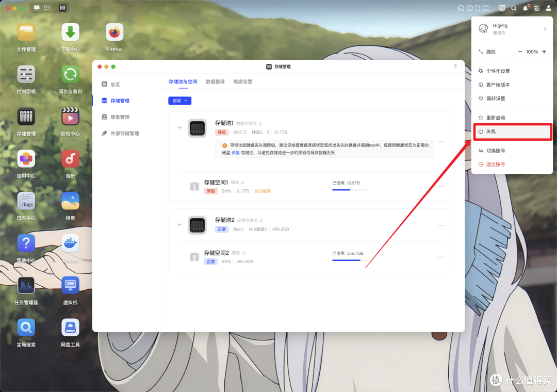Click the 存储管理 taskbar icon in top bar

click(x=62, y=8)
